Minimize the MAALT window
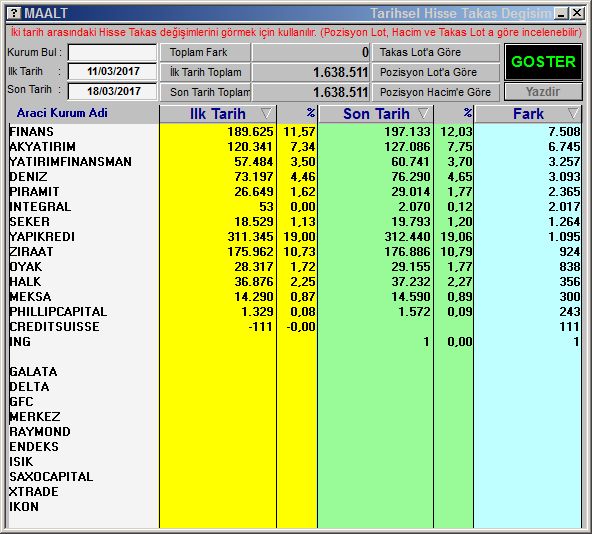This screenshot has width=592, height=534. [561, 14]
